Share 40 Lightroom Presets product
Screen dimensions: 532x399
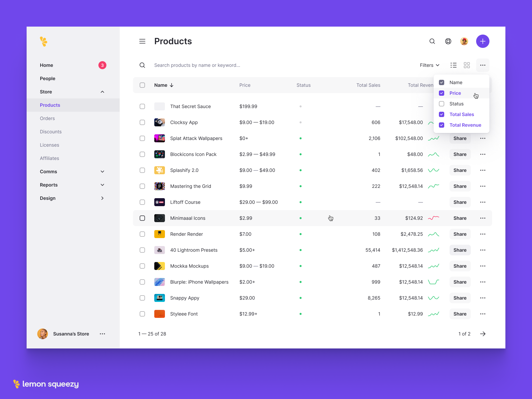point(460,250)
